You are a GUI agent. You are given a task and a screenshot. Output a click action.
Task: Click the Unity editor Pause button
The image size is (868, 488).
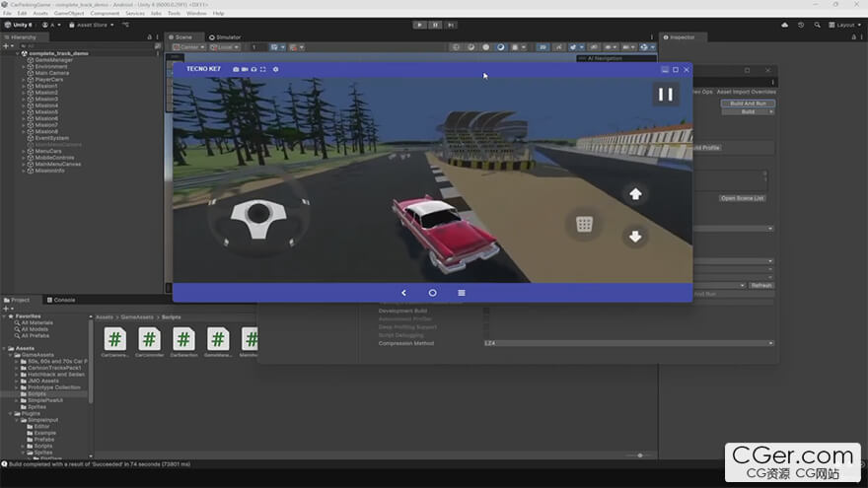point(435,25)
